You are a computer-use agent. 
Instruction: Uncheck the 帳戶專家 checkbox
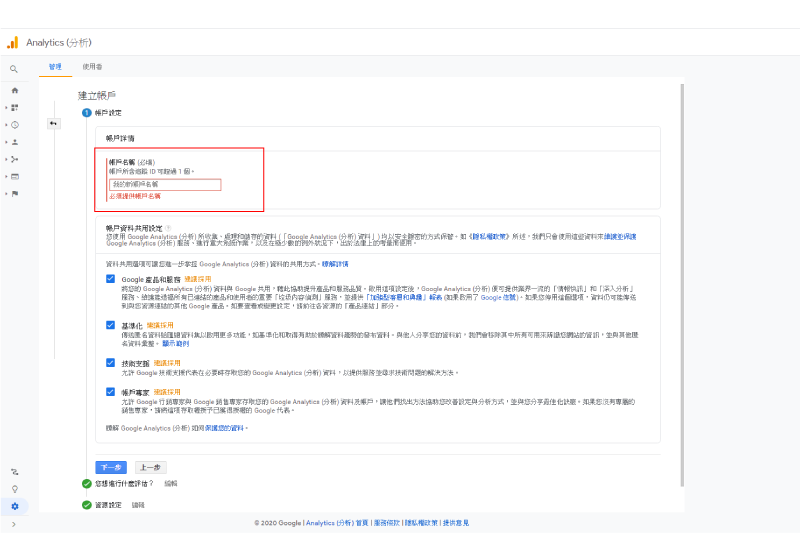coord(110,392)
